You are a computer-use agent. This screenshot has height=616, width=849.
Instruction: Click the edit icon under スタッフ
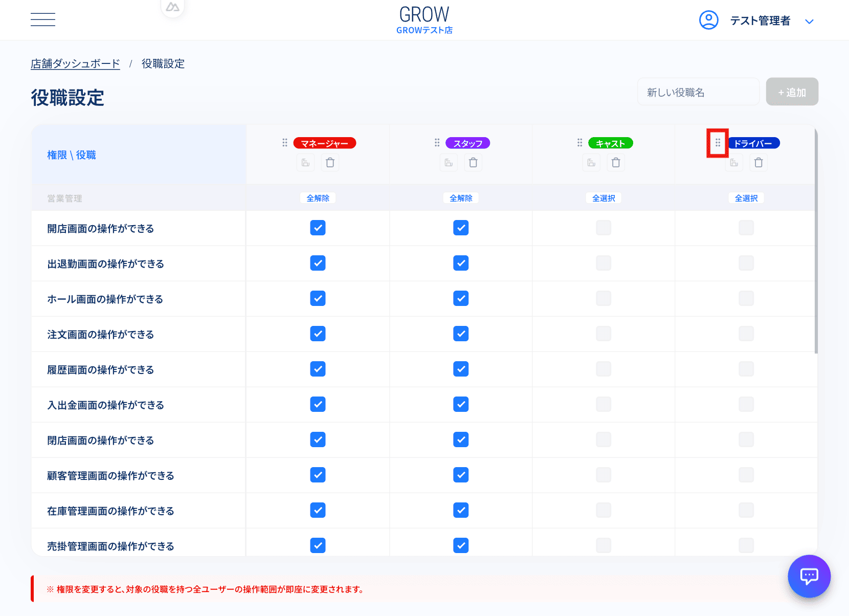click(x=449, y=163)
